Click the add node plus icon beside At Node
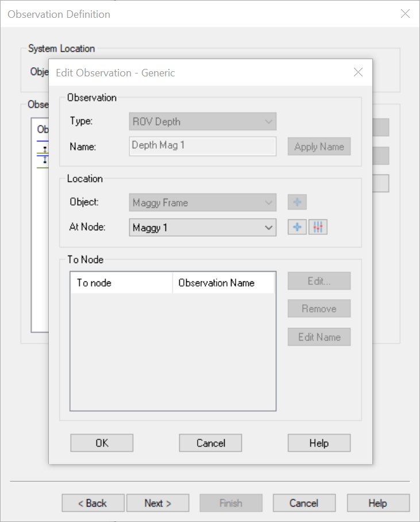 (297, 227)
